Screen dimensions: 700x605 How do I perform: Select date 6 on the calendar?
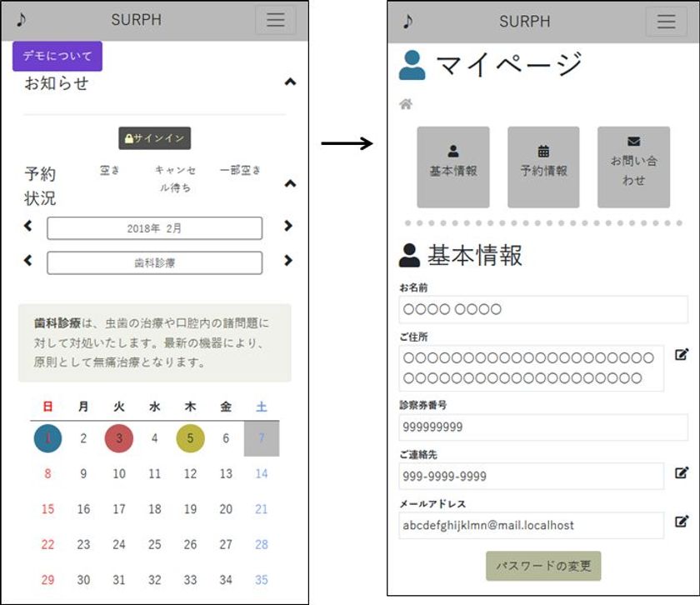pyautogui.click(x=226, y=438)
